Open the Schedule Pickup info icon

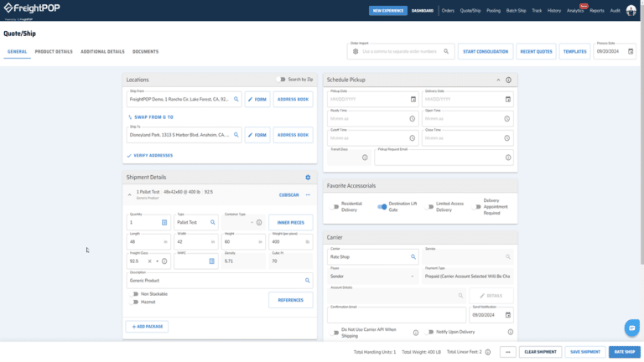[509, 80]
